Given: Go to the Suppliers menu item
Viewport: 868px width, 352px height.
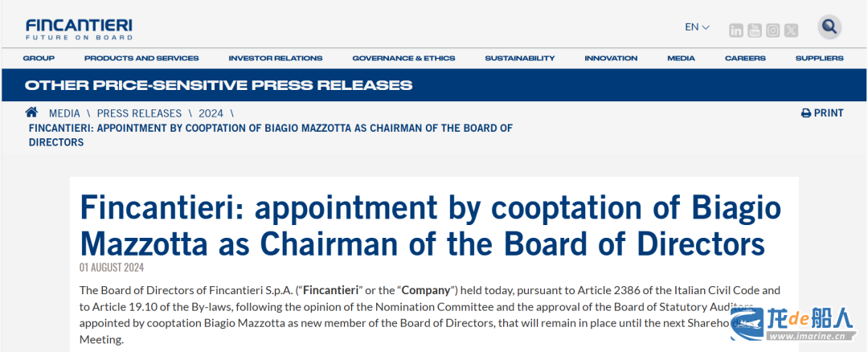Looking at the screenshot, I should [x=819, y=58].
